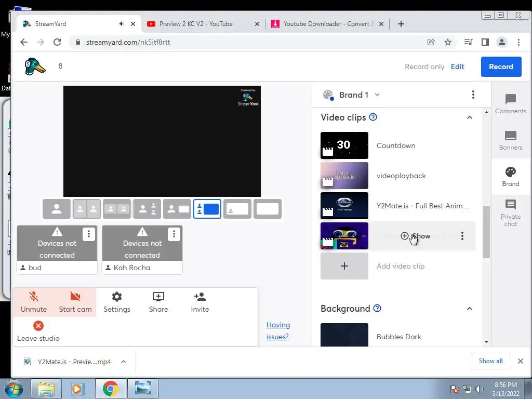532x399 pixels.
Task: Toggle the browser side panel
Action: [x=485, y=42]
